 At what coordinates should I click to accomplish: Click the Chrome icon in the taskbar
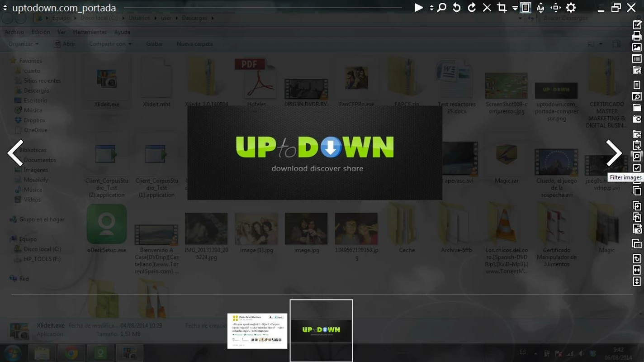[x=71, y=353]
